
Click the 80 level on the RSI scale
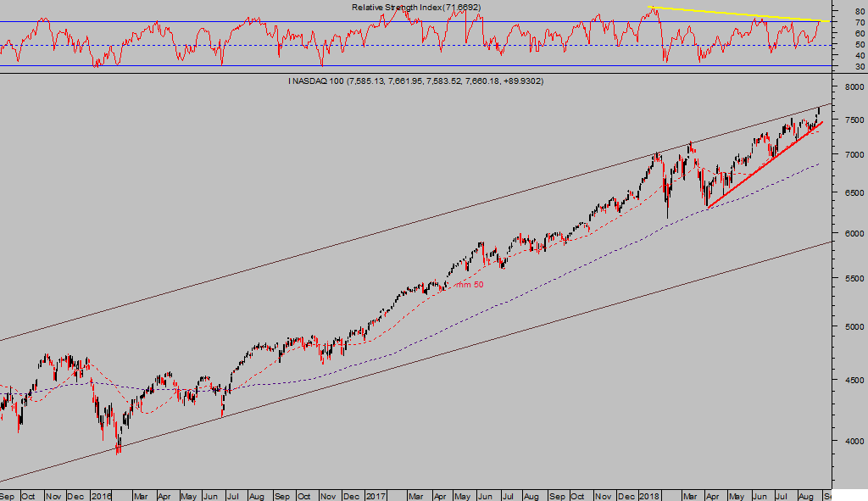[x=859, y=12]
